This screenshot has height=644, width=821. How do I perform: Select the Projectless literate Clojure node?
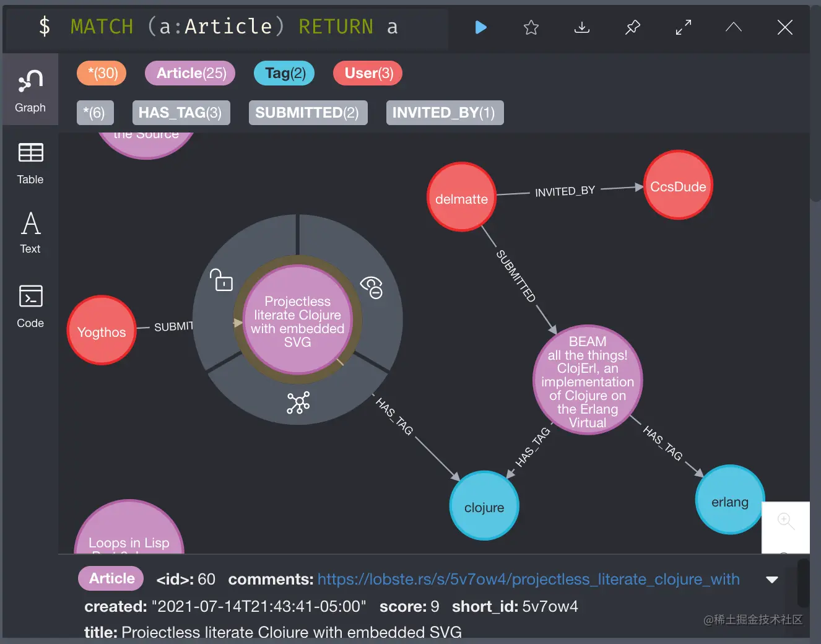298,320
